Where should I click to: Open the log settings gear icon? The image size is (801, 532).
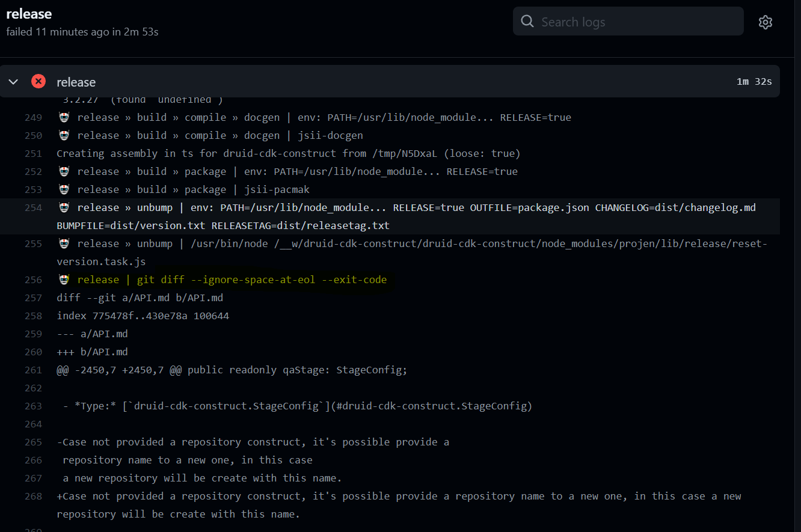(765, 22)
